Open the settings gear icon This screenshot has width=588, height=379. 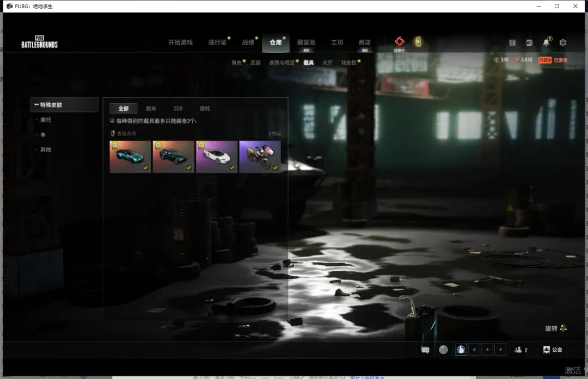click(563, 43)
